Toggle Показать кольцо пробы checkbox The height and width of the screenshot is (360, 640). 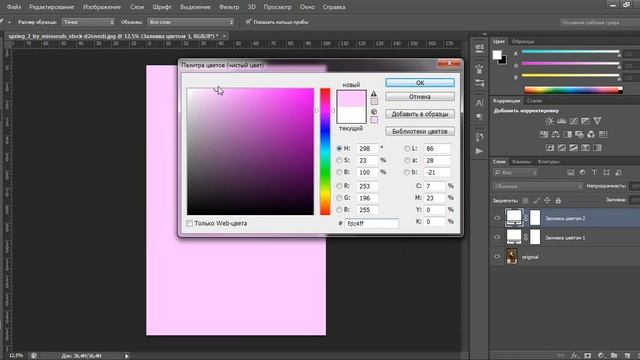point(248,22)
